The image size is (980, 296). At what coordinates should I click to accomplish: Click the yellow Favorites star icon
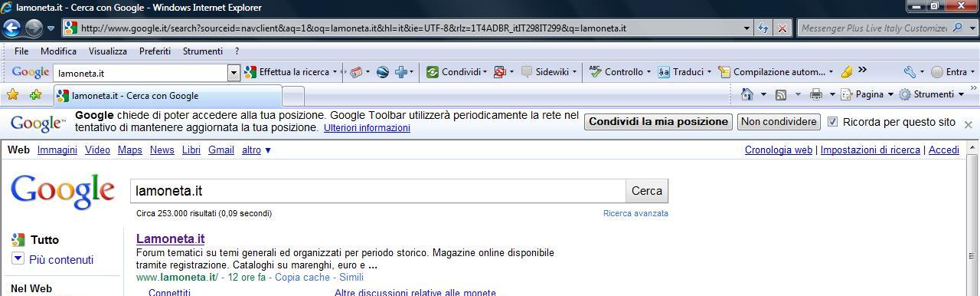click(12, 95)
